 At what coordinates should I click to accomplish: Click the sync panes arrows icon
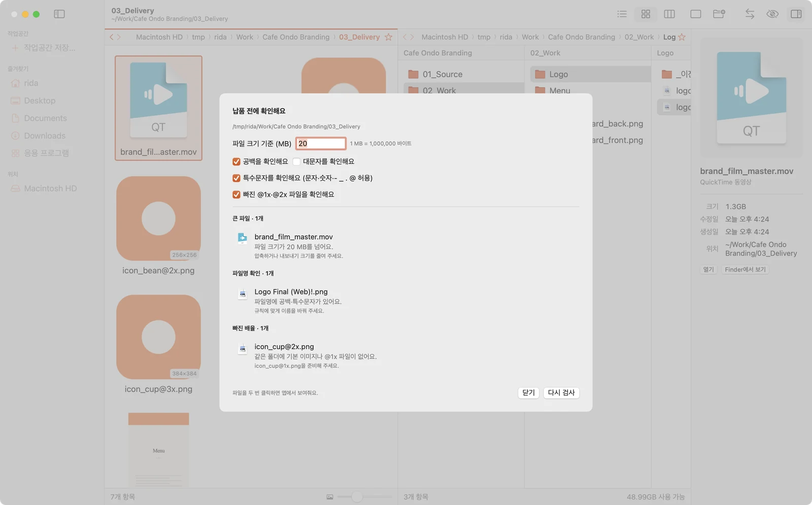750,14
